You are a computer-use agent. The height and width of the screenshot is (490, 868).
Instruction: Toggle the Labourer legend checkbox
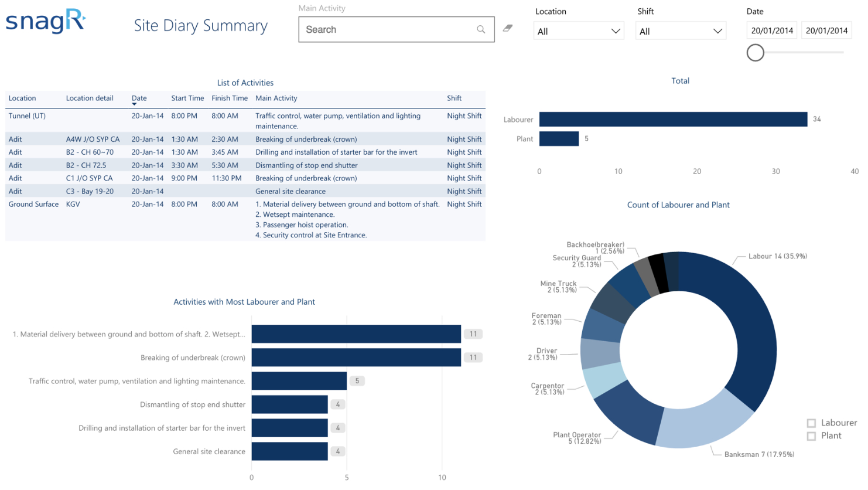click(x=811, y=423)
